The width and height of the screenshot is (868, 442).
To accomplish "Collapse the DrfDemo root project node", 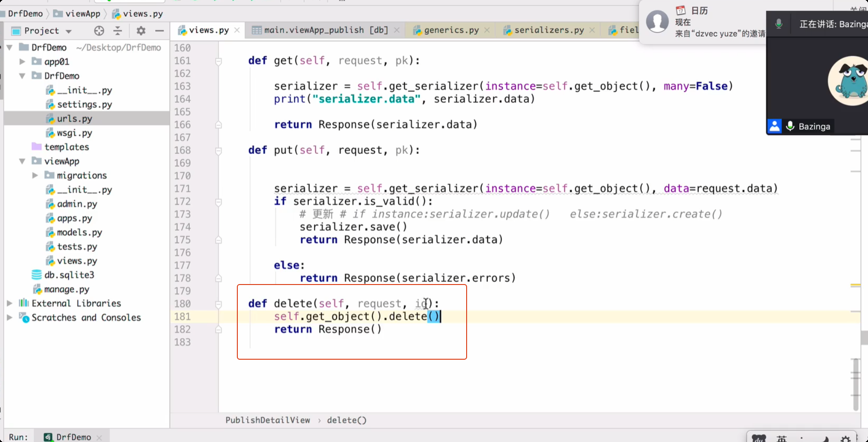I will coord(9,47).
